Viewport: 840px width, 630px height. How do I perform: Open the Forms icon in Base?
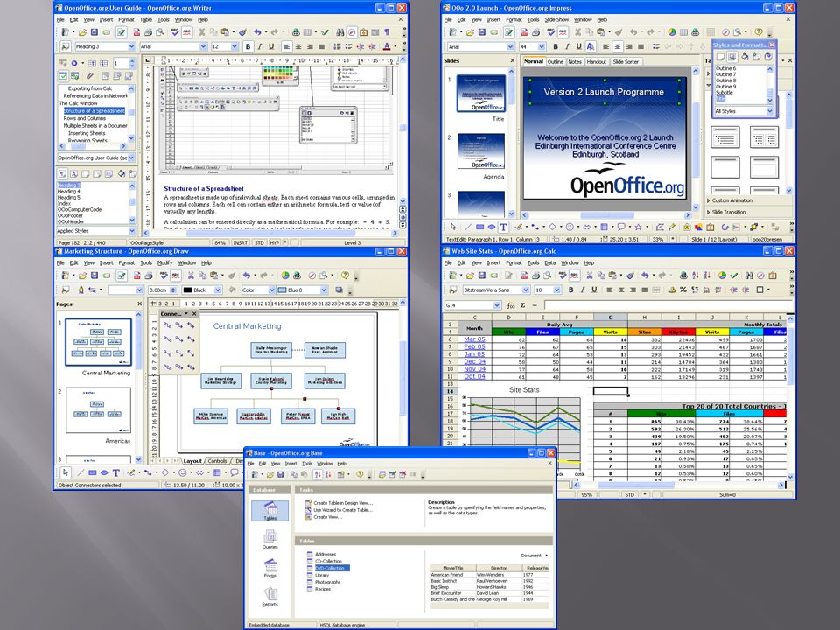coord(270,568)
